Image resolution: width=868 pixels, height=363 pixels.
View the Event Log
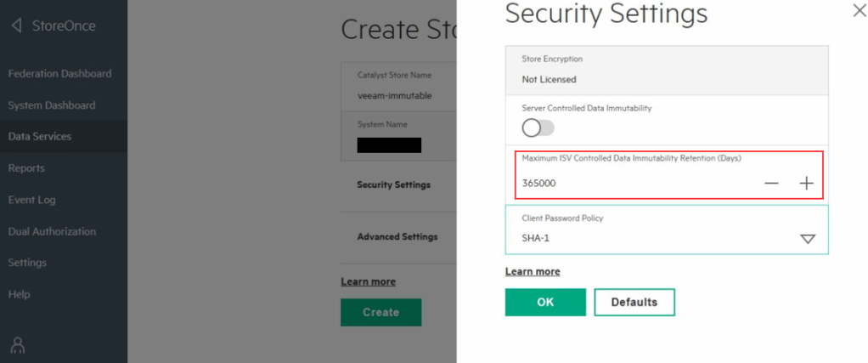pos(31,200)
